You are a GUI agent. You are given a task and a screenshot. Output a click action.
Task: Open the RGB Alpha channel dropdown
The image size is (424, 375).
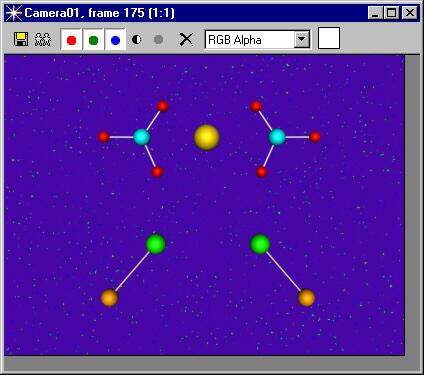(302, 39)
